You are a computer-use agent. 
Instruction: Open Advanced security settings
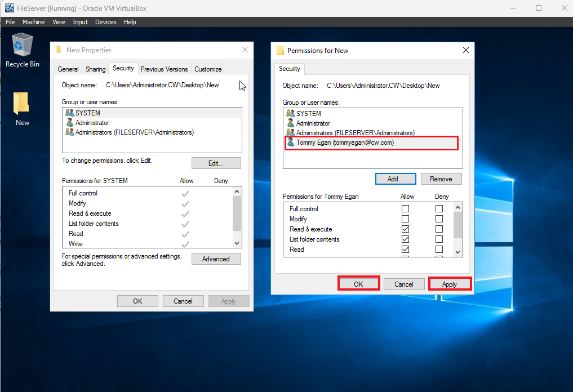pyautogui.click(x=216, y=259)
